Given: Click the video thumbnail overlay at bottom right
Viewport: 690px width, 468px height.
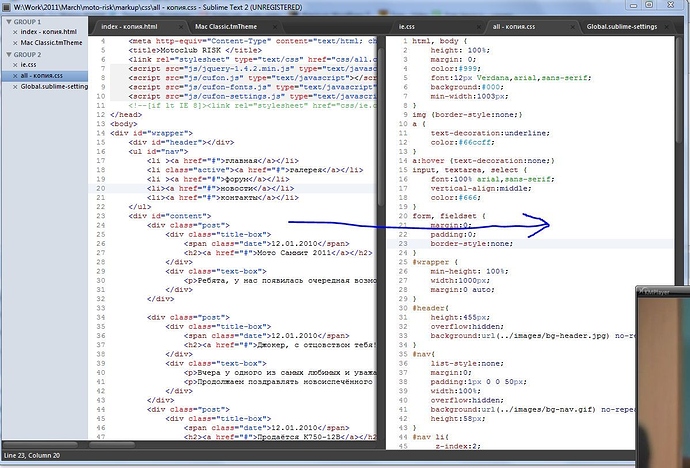Looking at the screenshot, I should pyautogui.click(x=662, y=380).
